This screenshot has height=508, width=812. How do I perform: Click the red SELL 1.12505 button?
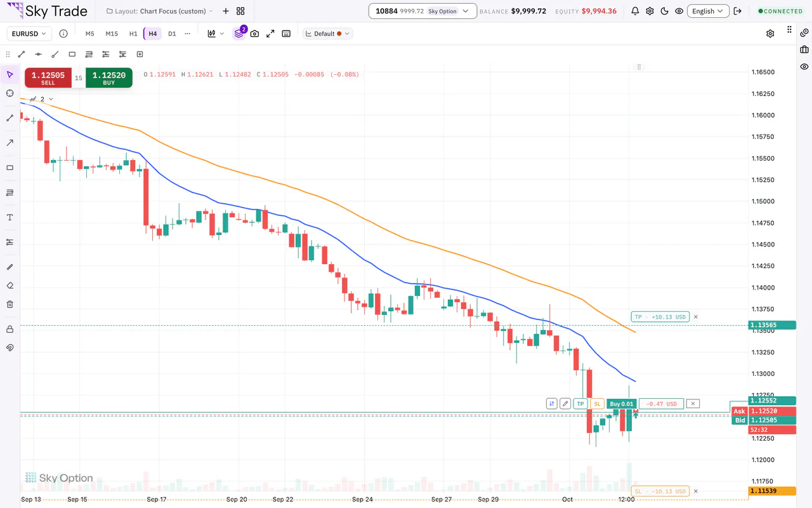coord(48,77)
